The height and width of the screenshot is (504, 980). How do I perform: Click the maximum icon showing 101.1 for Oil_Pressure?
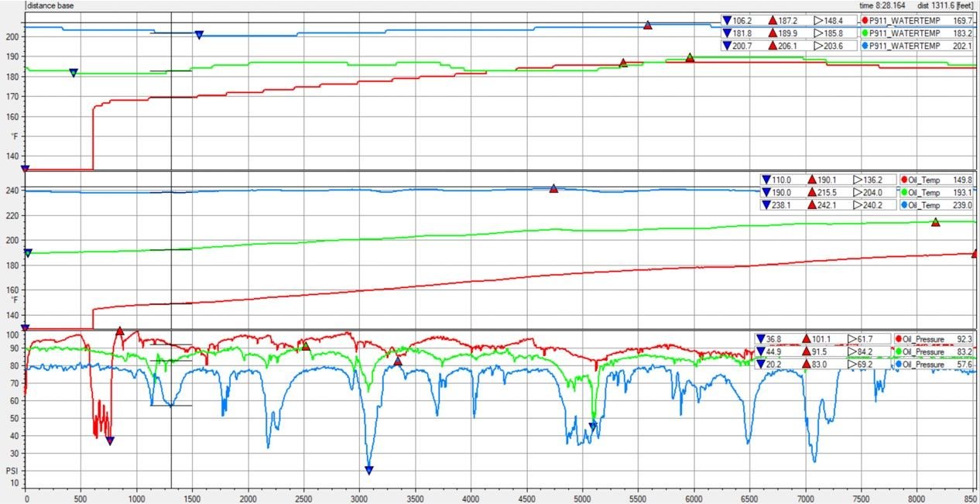tap(807, 338)
